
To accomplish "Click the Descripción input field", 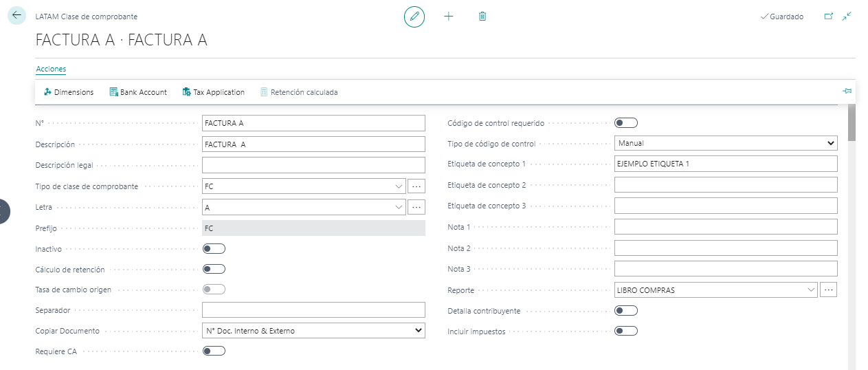I will 313,144.
